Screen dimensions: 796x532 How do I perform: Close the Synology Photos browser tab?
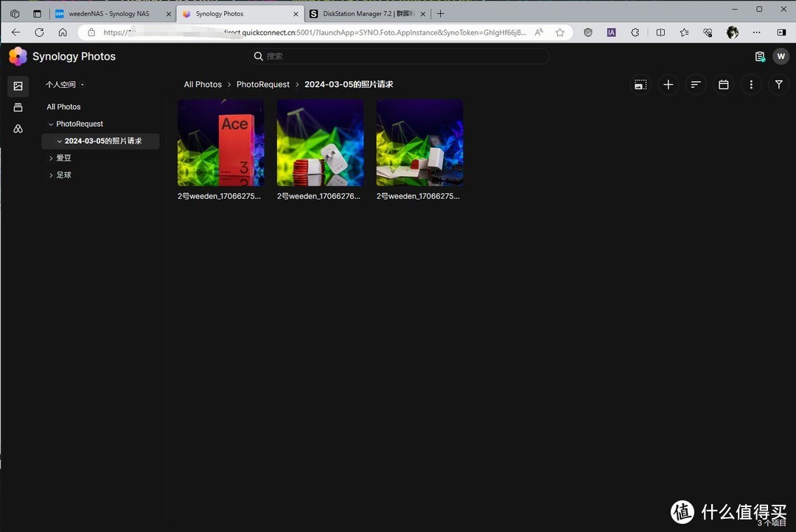[296, 14]
